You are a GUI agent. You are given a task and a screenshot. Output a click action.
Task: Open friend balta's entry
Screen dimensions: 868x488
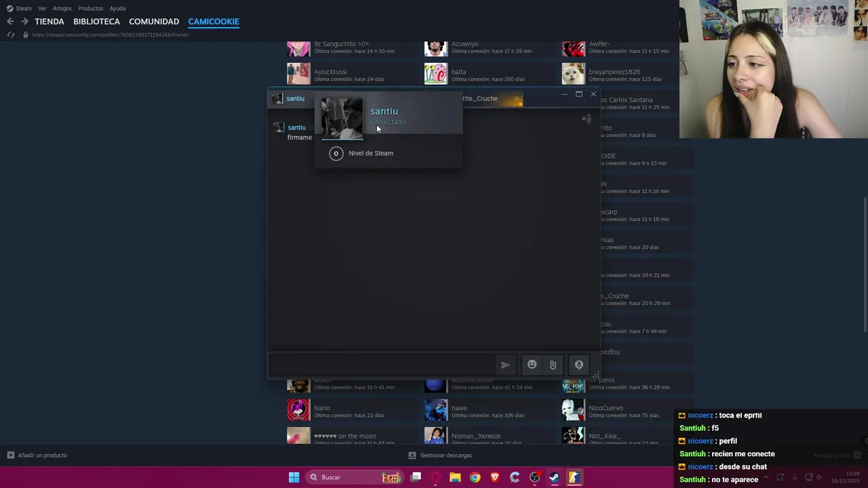pos(490,75)
